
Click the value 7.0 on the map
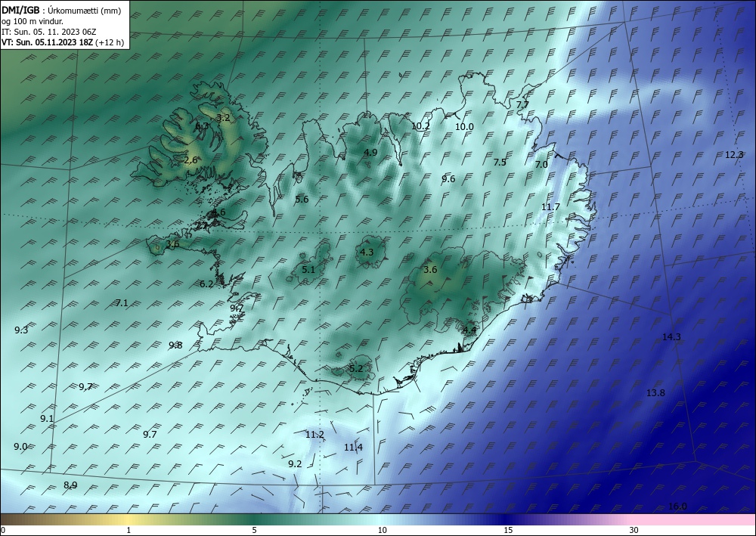coord(541,164)
